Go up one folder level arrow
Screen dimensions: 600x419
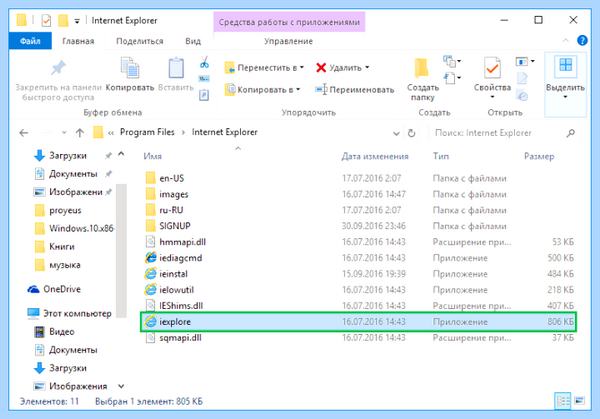click(80, 133)
